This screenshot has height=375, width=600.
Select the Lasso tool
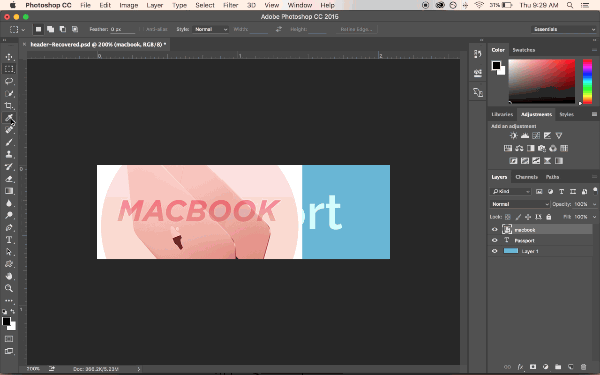(9, 81)
